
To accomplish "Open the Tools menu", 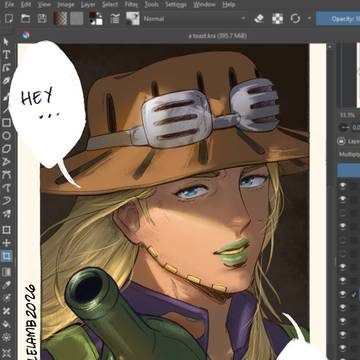I will 151,5.
